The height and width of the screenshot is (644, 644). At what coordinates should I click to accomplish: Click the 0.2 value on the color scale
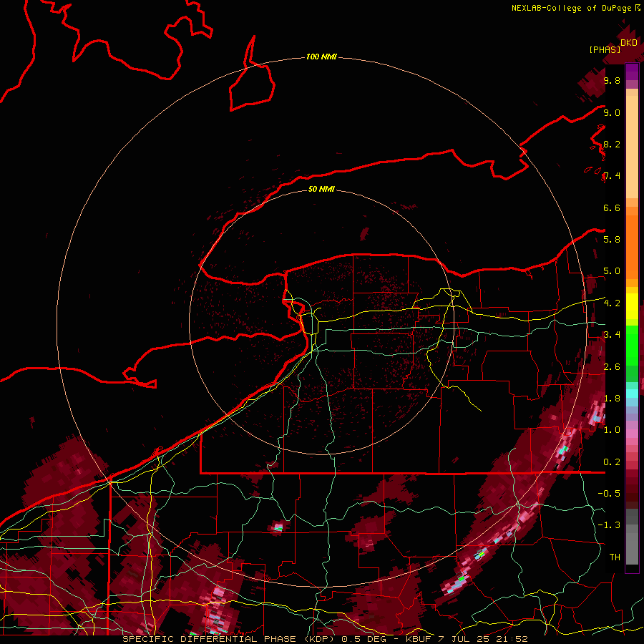tap(612, 462)
